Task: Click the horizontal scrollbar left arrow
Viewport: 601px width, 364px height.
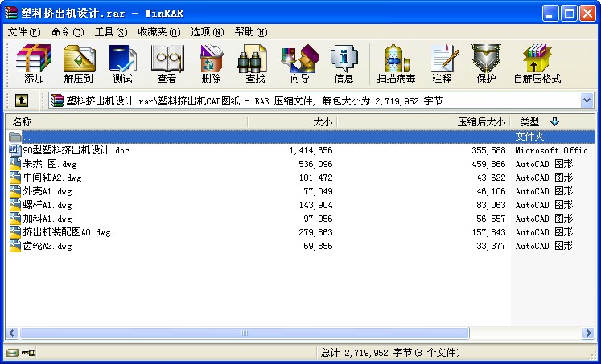Action: (x=12, y=333)
